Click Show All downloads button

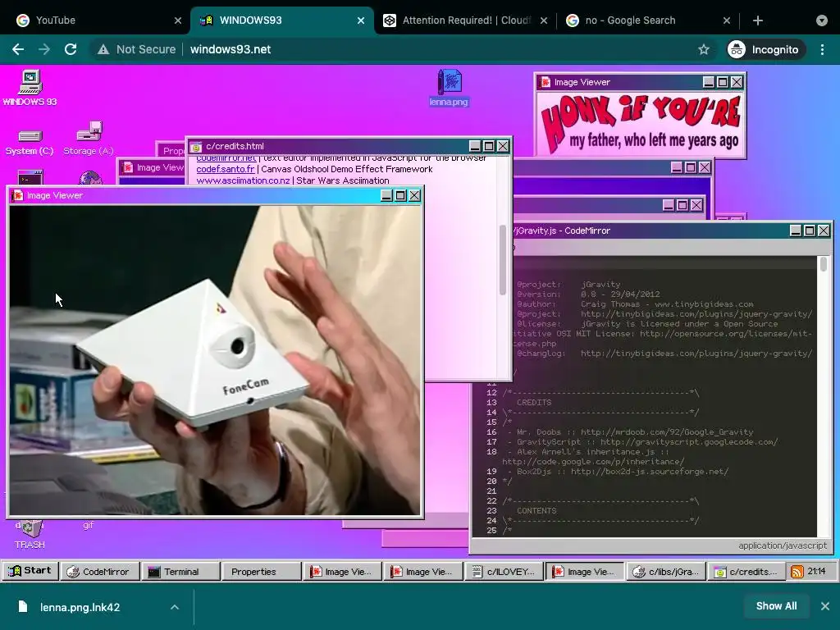pyautogui.click(x=776, y=606)
